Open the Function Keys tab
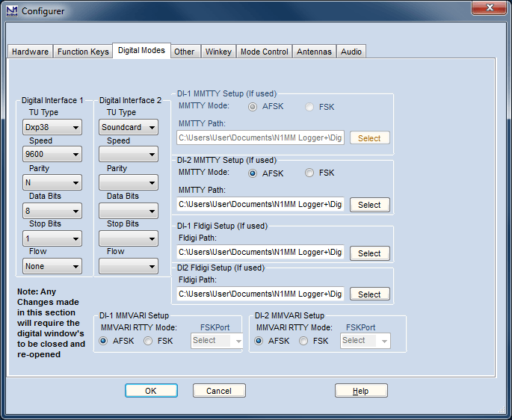 click(83, 52)
